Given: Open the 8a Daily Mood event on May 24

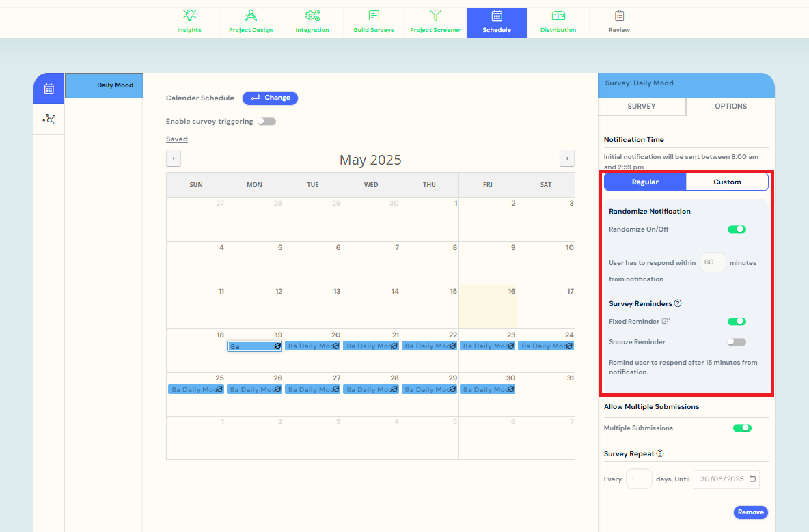Looking at the screenshot, I should point(546,346).
